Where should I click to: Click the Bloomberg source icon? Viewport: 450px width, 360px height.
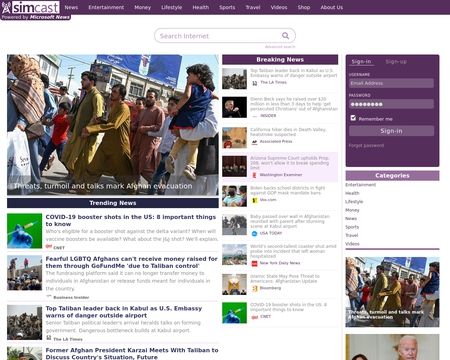pyautogui.click(x=254, y=288)
